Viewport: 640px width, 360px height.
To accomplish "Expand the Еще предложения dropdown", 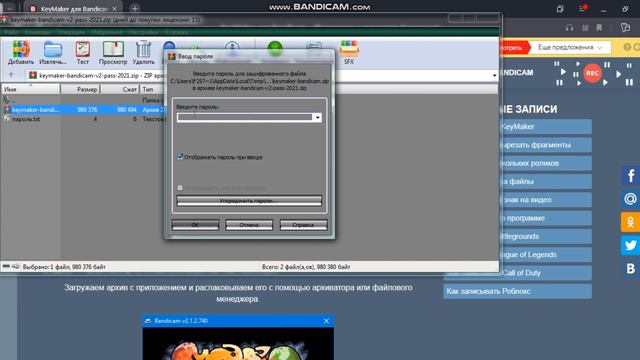I will coord(570,47).
